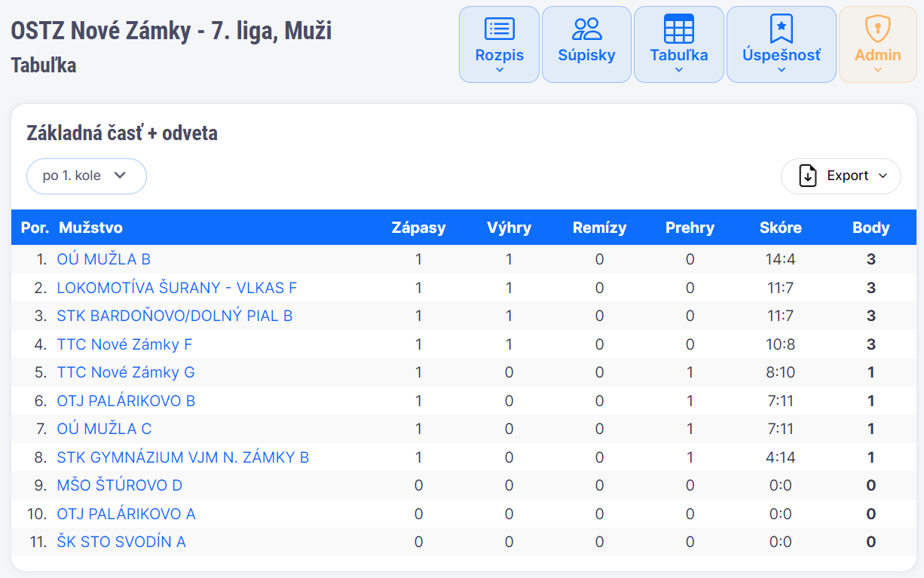Click the Zápasy column header

click(x=419, y=228)
